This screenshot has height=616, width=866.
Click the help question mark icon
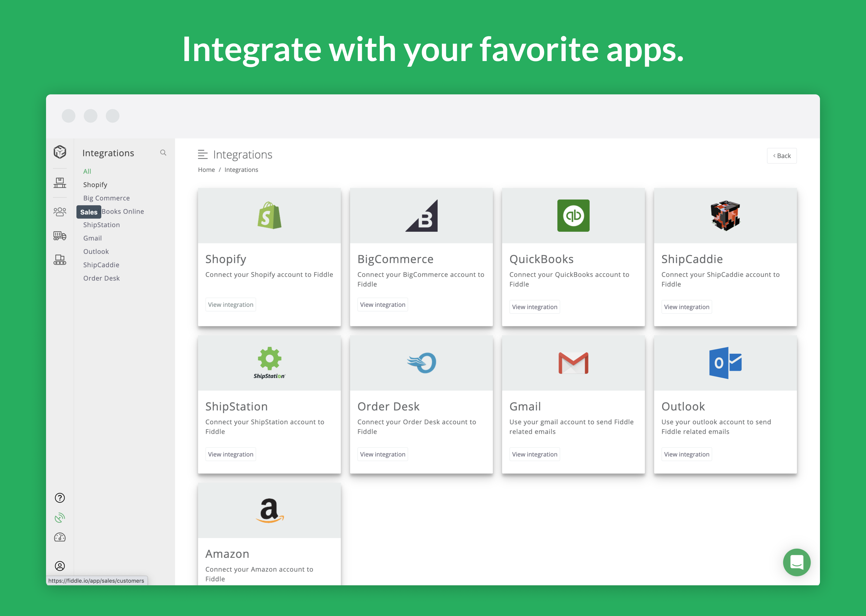point(60,498)
